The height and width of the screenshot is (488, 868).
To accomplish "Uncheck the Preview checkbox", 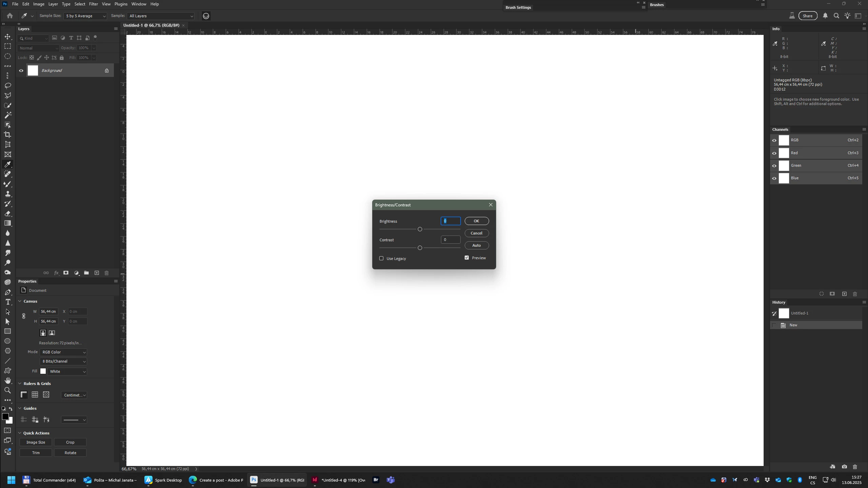I will 467,258.
